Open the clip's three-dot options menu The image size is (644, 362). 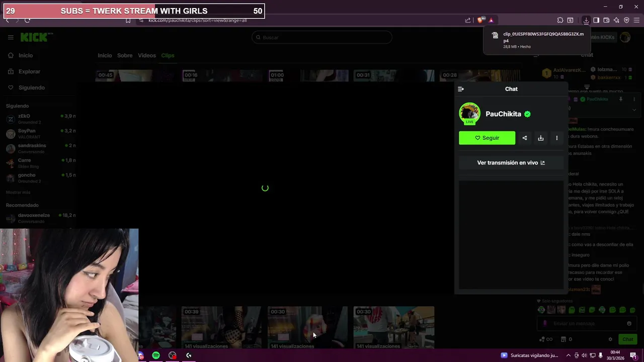tap(556, 138)
